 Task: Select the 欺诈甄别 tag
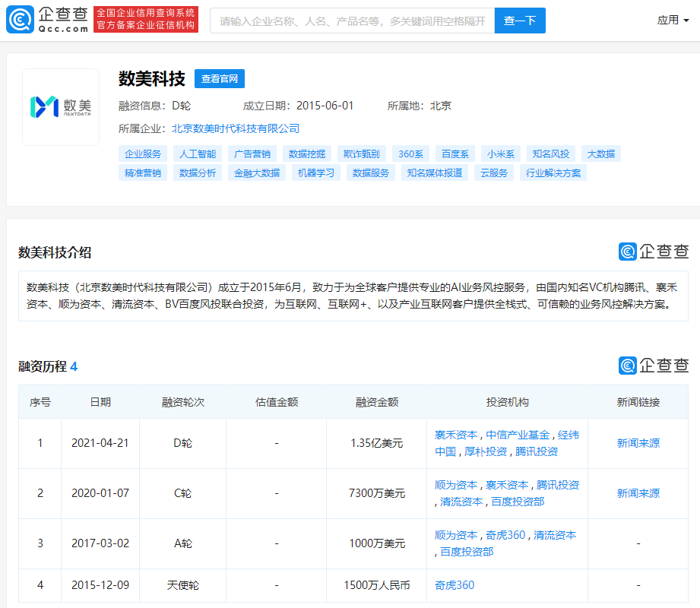(361, 154)
